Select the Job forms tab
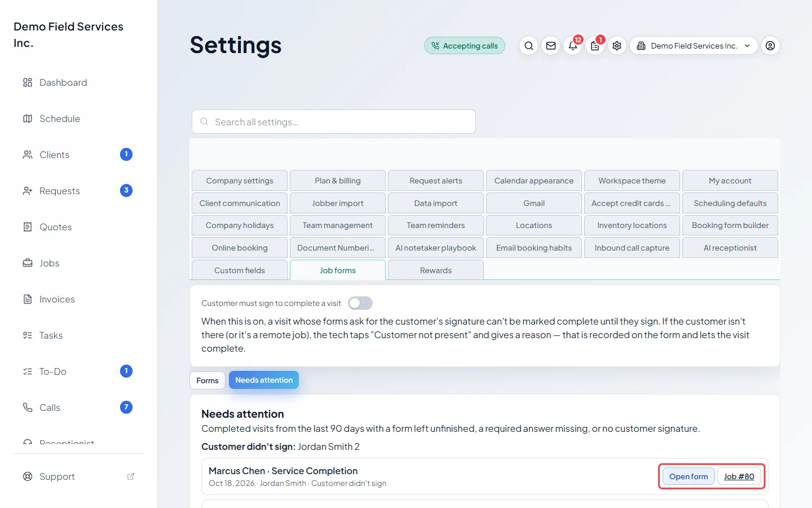This screenshot has height=508, width=812. 338,270
